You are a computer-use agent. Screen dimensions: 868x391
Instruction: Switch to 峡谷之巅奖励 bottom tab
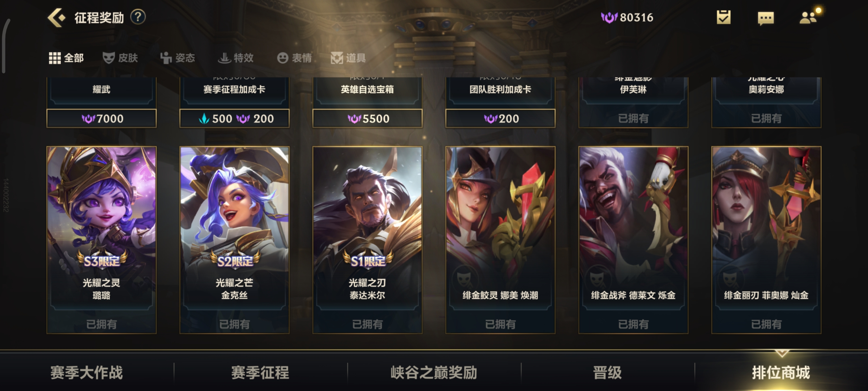tap(434, 373)
